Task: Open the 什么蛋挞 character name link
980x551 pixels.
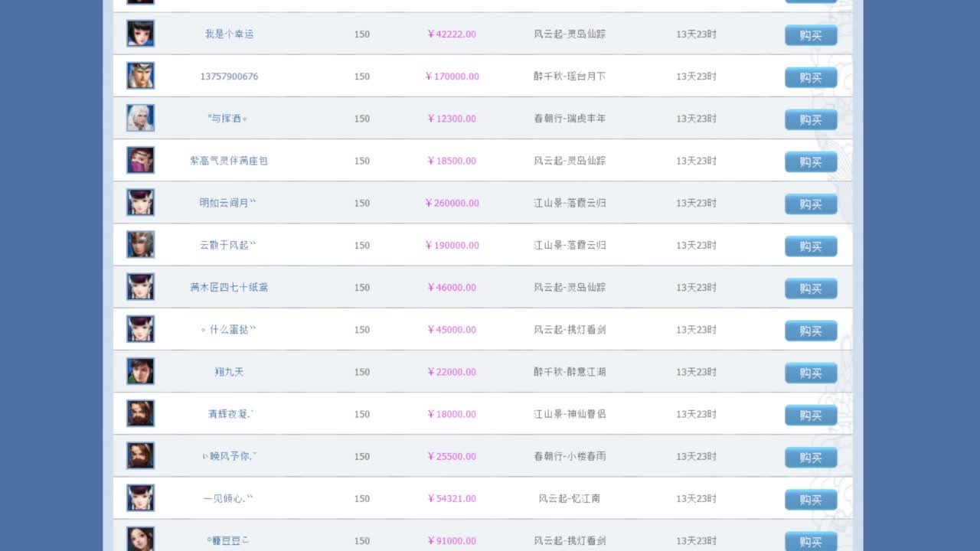Action: [229, 330]
